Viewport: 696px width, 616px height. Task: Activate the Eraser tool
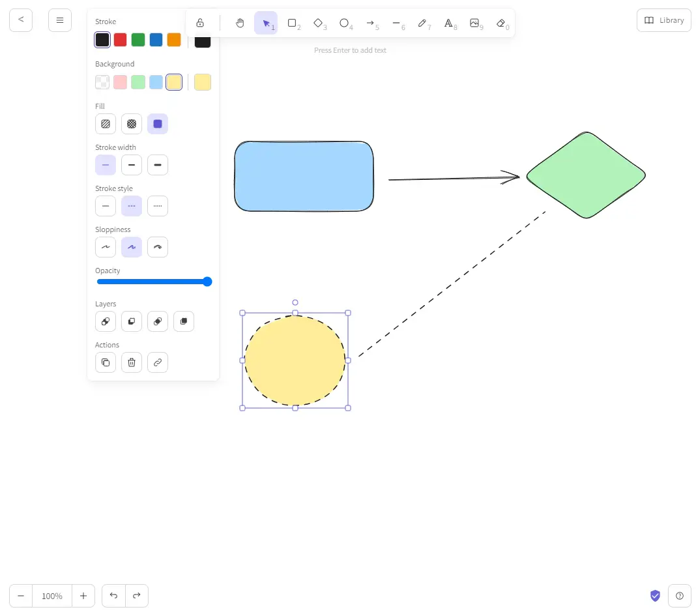tap(500, 23)
